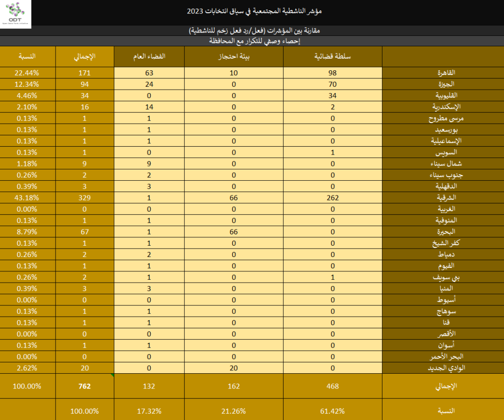
Task: Click the total 329 in the الشرقية row
Action: pyautogui.click(x=85, y=198)
